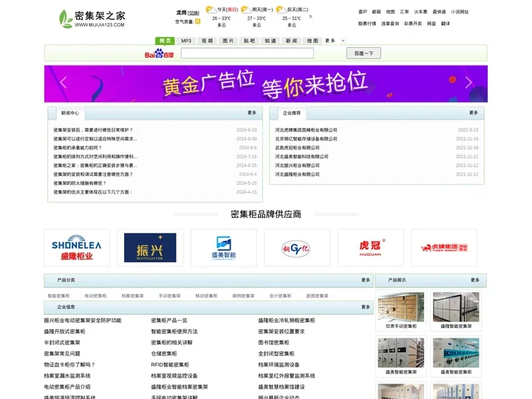Expand the 更多 search category dropdown arrow
The image size is (532, 399).
tap(343, 41)
